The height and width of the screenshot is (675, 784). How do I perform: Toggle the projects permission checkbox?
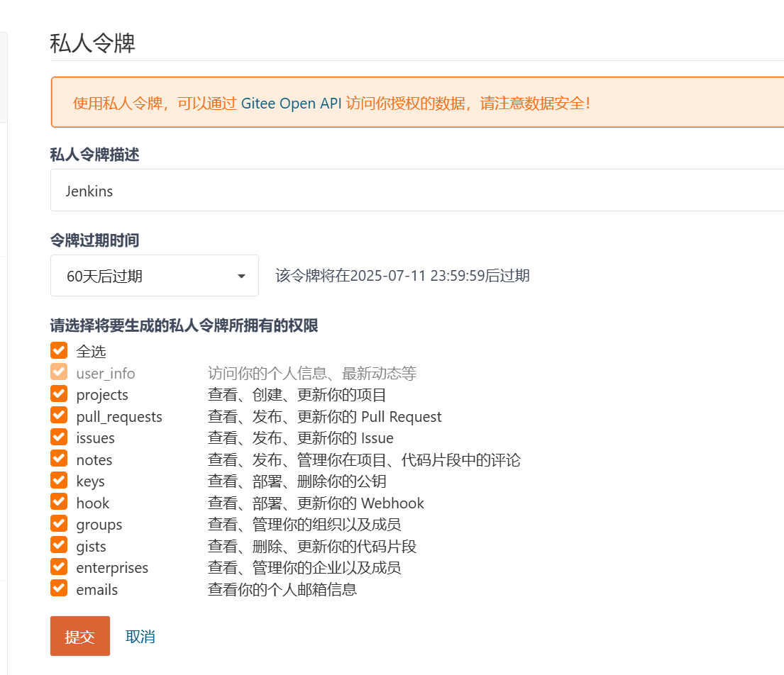[x=59, y=394]
